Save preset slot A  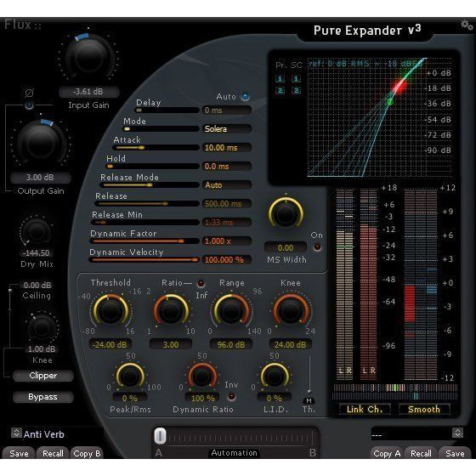(19, 454)
